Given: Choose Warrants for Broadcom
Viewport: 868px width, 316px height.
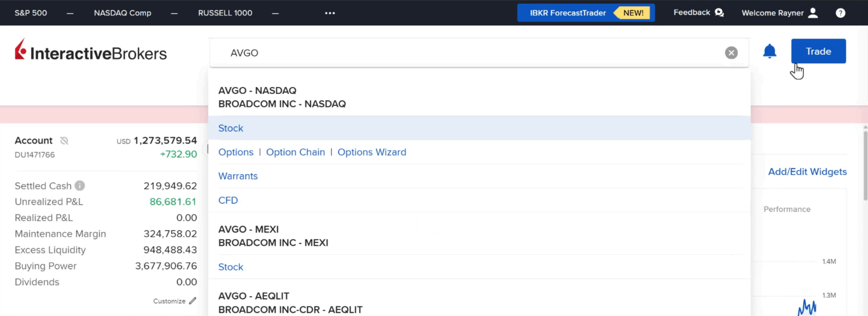Looking at the screenshot, I should (238, 176).
